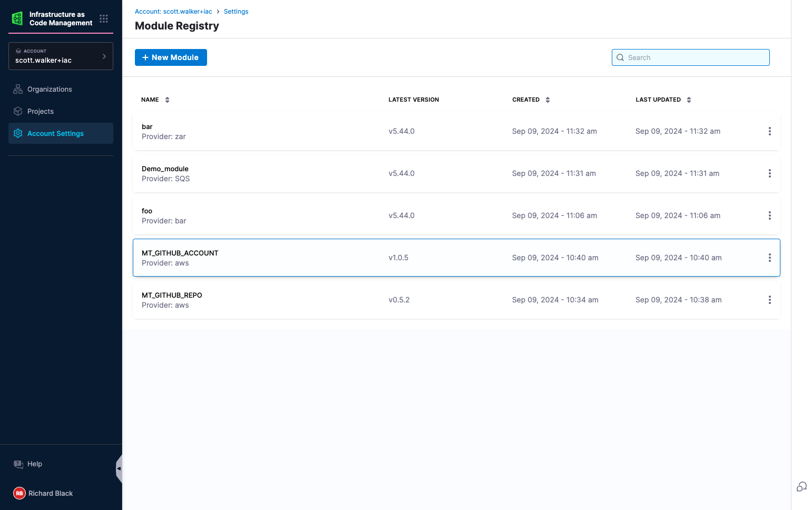Open Projects in the sidebar

click(61, 111)
